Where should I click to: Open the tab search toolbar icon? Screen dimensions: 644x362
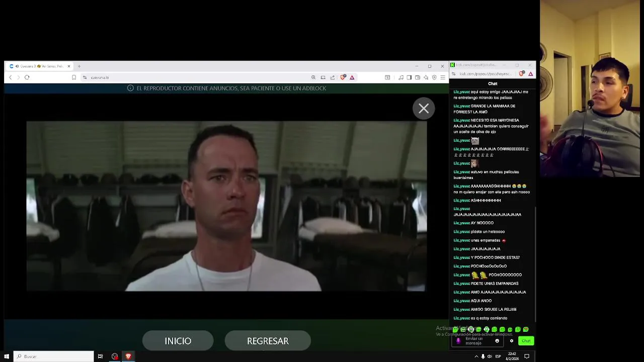click(x=387, y=77)
